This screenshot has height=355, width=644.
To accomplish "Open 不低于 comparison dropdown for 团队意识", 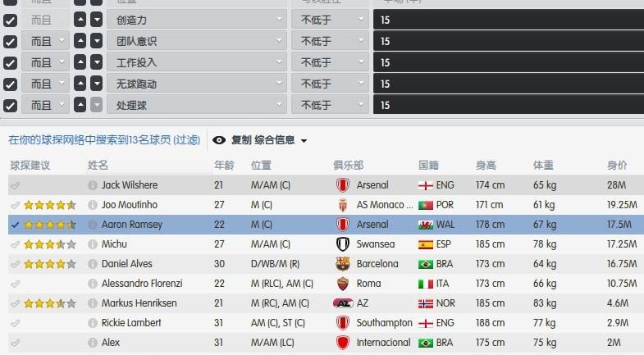I will [331, 41].
